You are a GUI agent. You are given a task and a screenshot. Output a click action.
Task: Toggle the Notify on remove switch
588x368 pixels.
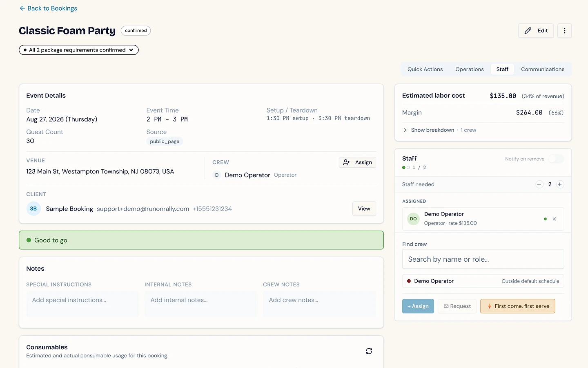tap(556, 159)
